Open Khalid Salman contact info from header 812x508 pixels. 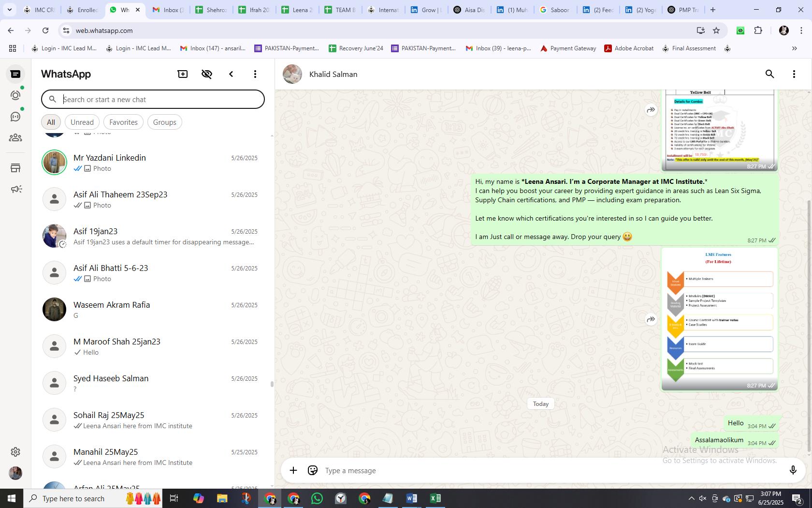pyautogui.click(x=333, y=75)
